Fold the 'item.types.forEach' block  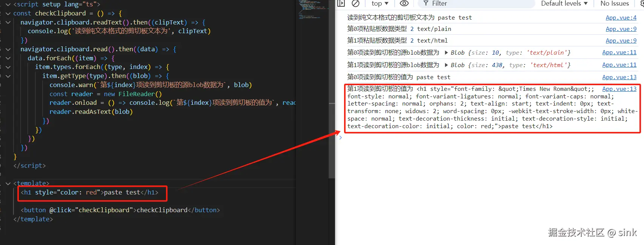pyautogui.click(x=8, y=67)
